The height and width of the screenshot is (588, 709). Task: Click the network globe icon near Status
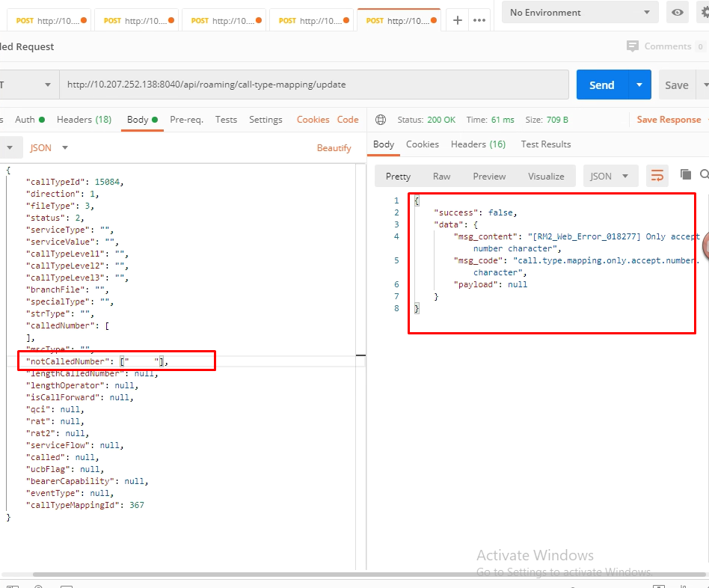[x=381, y=120]
